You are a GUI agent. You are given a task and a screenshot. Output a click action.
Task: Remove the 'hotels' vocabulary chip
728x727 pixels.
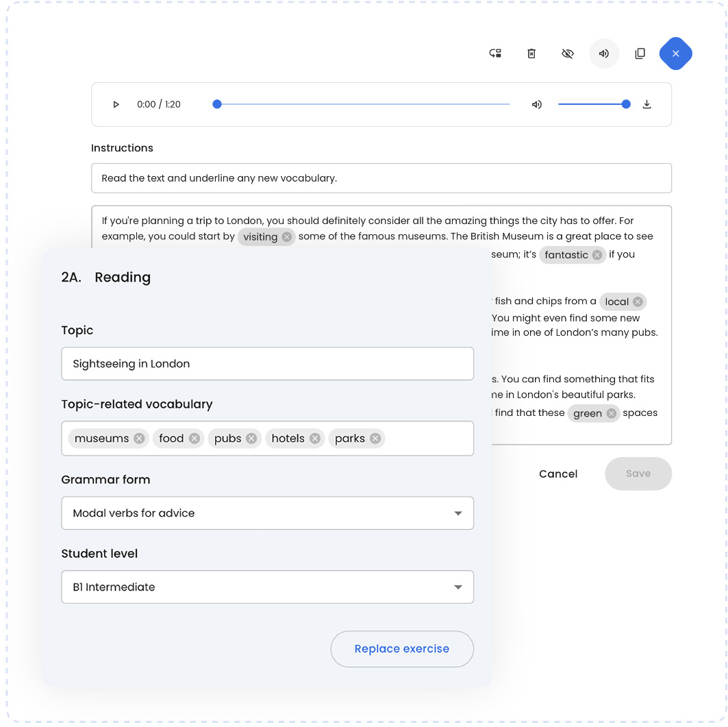(x=316, y=438)
